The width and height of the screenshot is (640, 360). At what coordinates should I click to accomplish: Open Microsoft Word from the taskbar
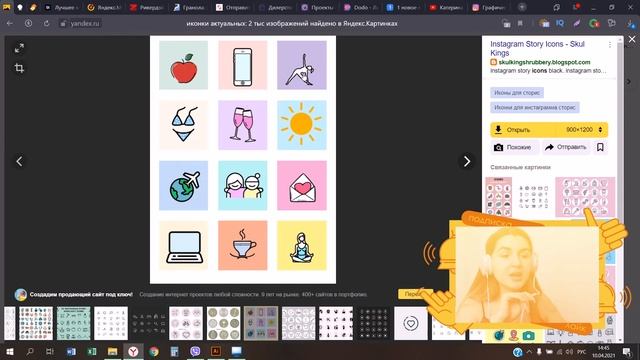click(x=71, y=351)
